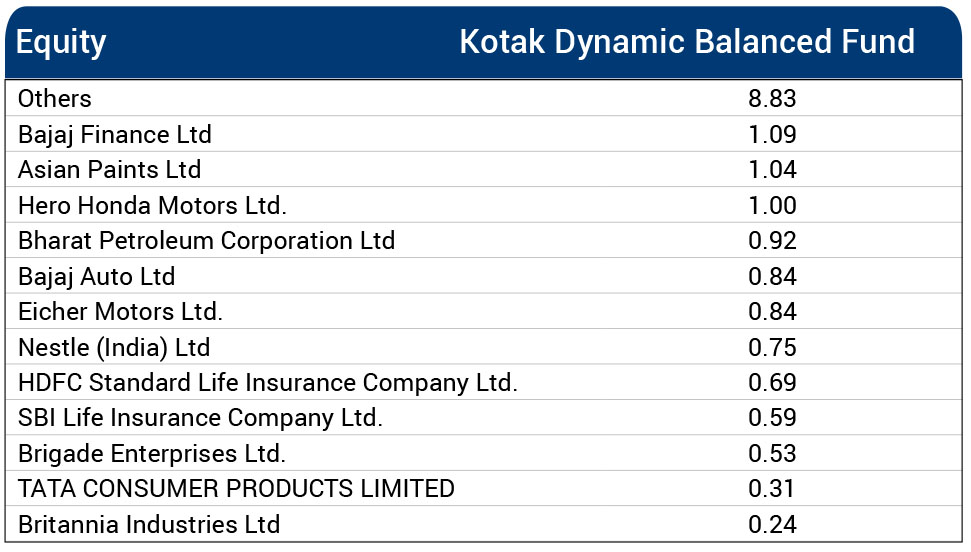
Task: Select the 1.09 value cell
Action: (x=772, y=134)
